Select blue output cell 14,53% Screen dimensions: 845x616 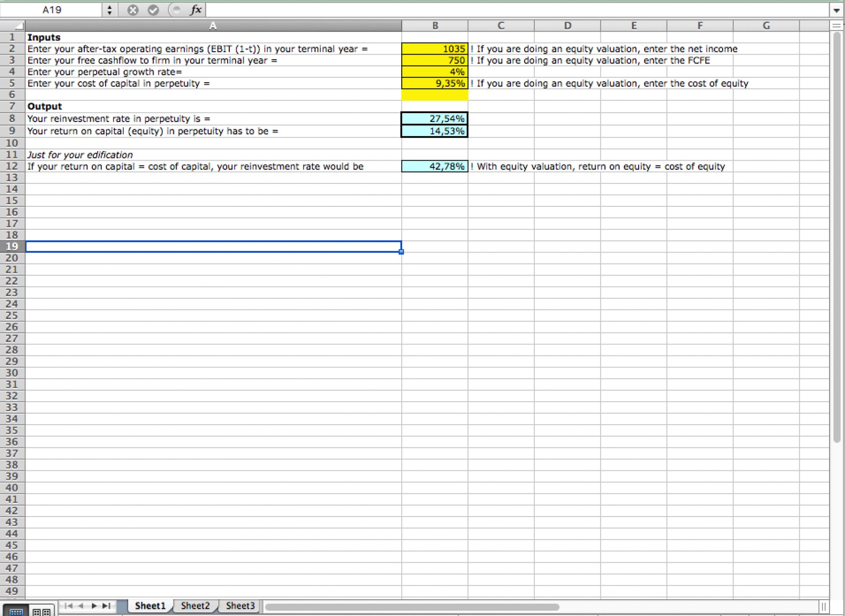(x=435, y=131)
